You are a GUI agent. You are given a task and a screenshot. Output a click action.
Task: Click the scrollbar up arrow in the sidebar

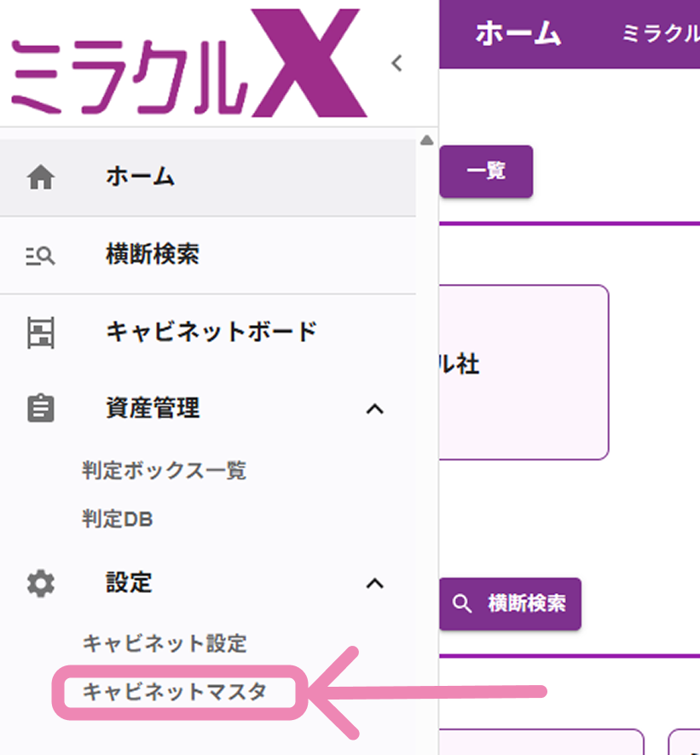(426, 140)
